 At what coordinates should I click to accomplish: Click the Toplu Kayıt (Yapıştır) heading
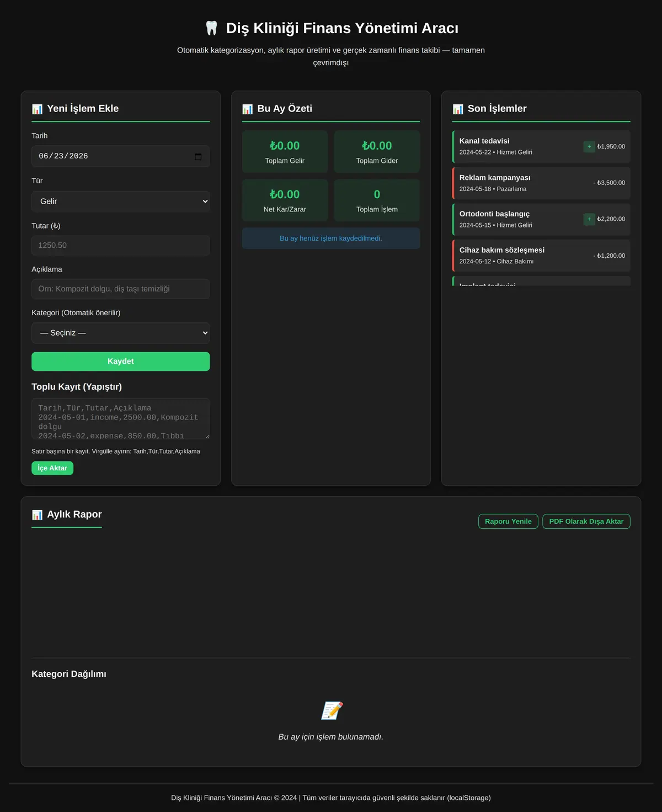[77, 387]
